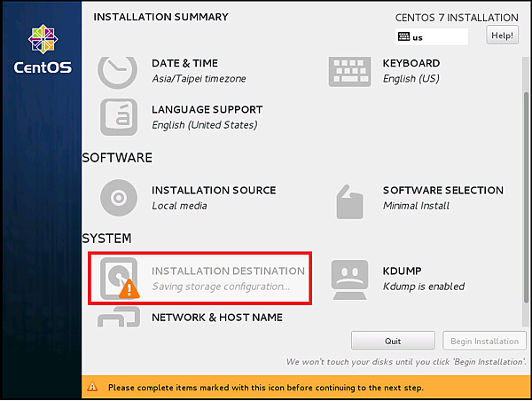Click the keyboard icon beside us

pyautogui.click(x=403, y=36)
